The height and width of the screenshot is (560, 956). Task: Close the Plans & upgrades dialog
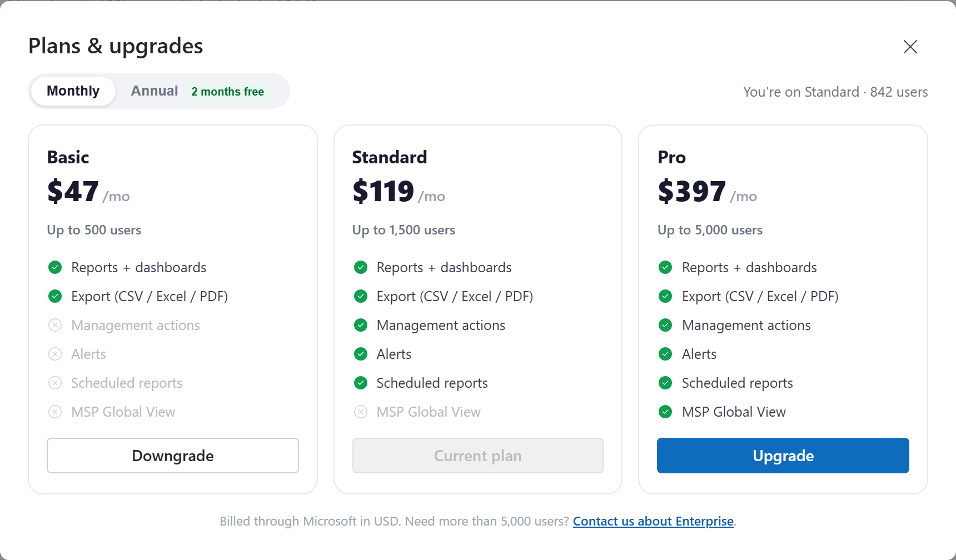click(910, 47)
